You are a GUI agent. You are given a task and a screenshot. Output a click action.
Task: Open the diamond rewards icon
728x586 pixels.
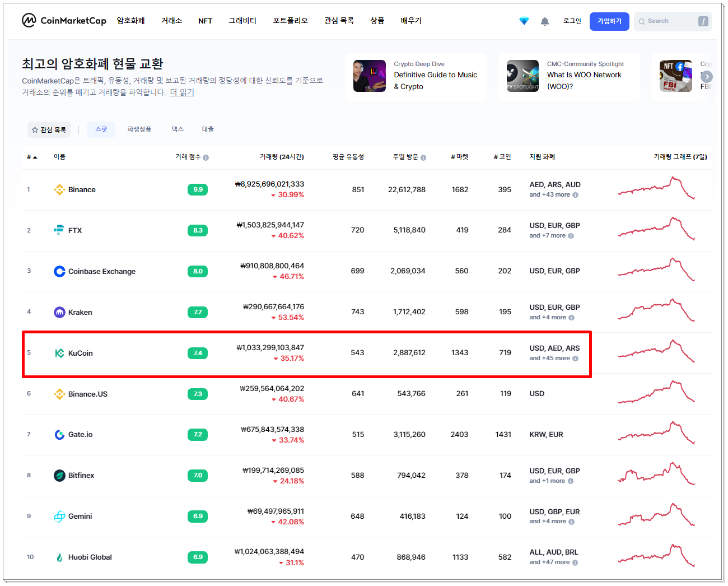pyautogui.click(x=524, y=21)
